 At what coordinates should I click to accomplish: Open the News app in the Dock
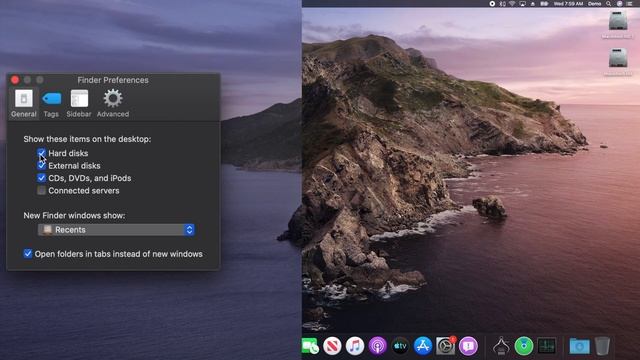point(332,346)
